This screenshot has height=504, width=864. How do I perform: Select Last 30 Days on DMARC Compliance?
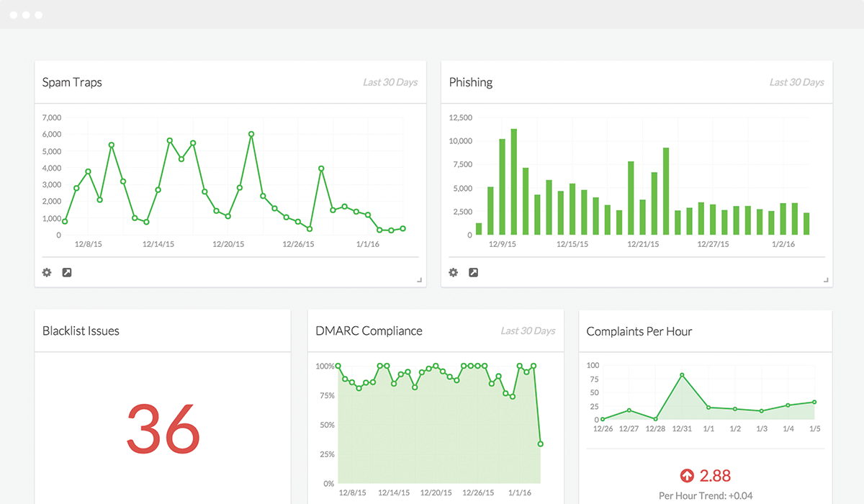tap(528, 330)
